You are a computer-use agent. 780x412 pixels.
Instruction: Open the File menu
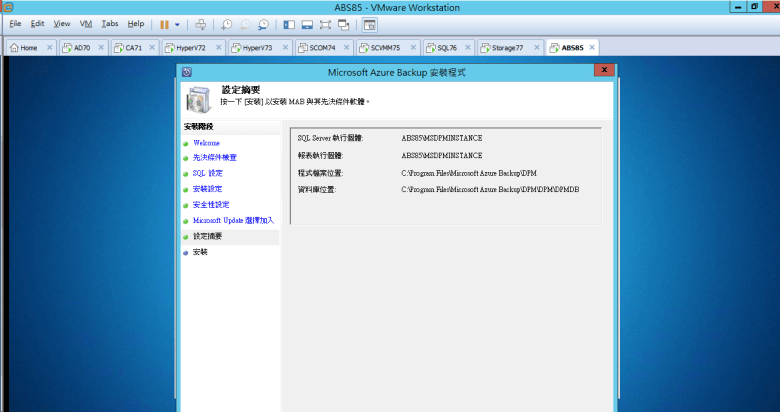pyautogui.click(x=15, y=24)
